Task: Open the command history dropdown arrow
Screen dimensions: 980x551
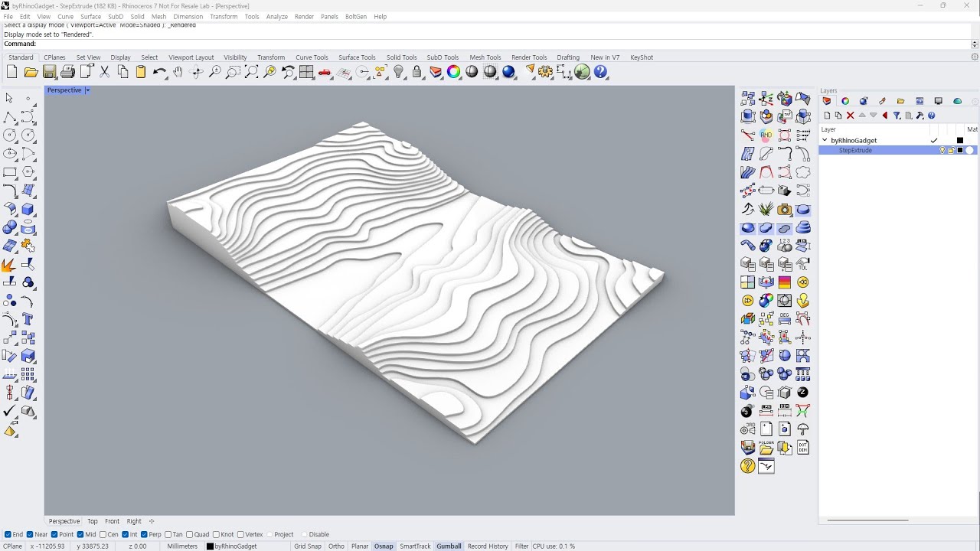Action: coord(974,44)
